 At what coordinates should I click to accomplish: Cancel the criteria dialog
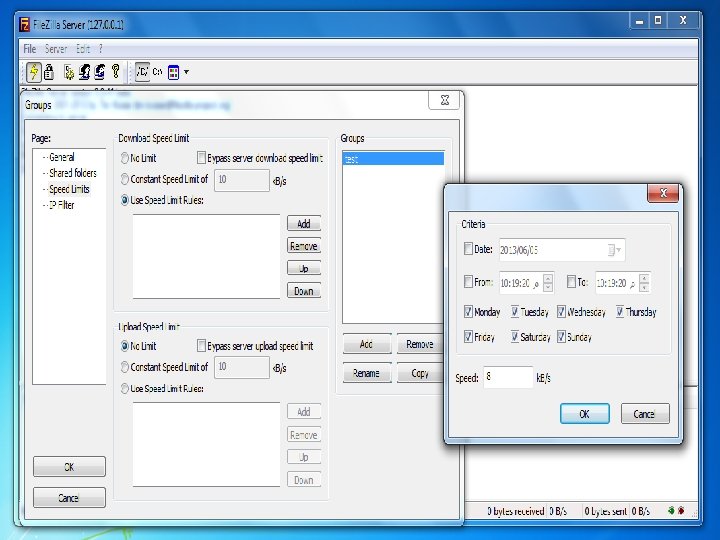pyautogui.click(x=645, y=414)
